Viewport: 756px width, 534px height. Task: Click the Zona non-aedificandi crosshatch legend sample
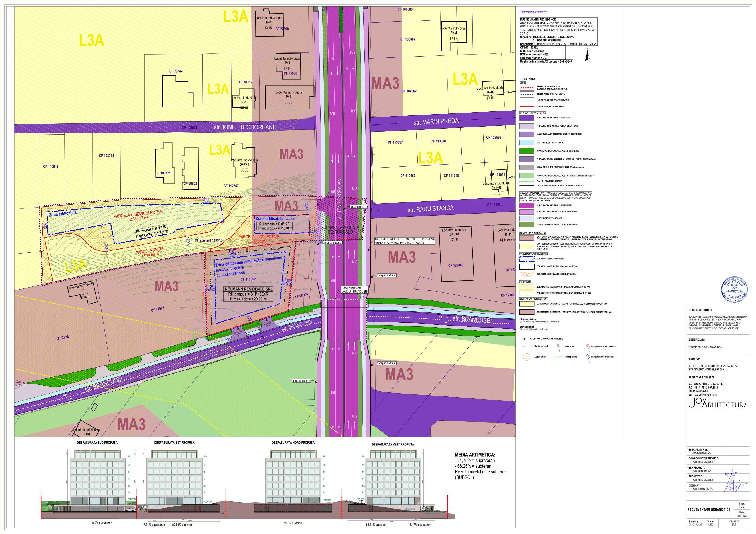(x=526, y=274)
